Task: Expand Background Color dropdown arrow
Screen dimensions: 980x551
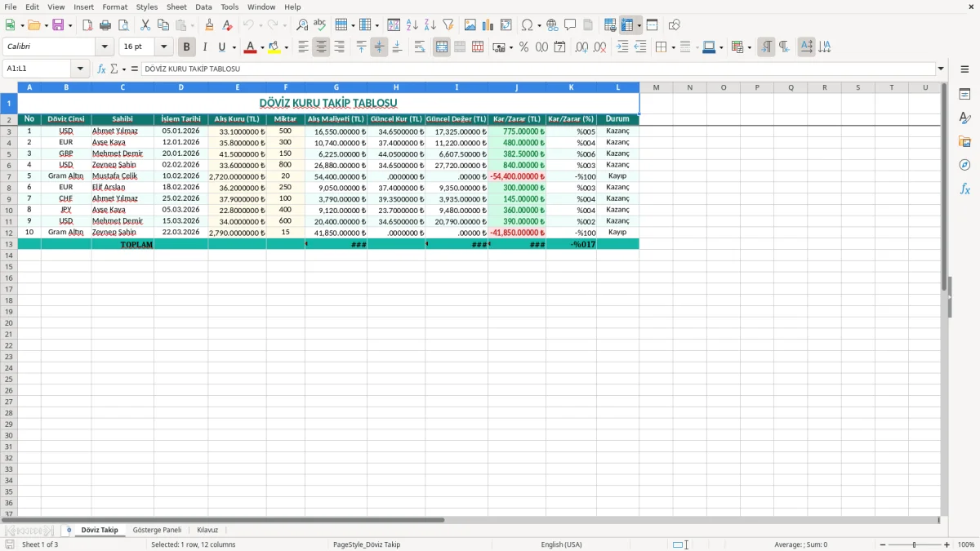Action: pos(286,47)
